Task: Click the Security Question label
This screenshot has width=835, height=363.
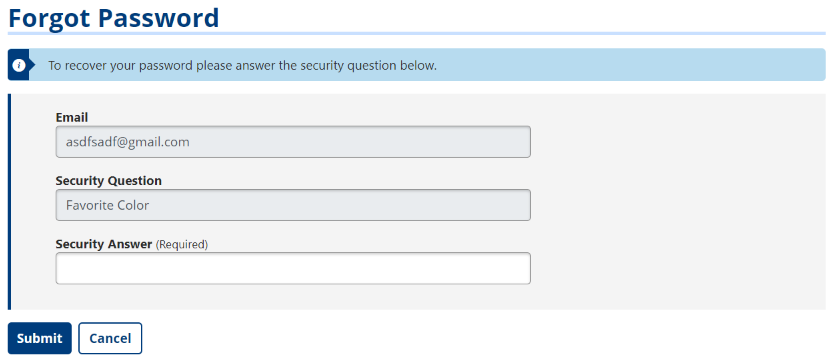Action: tap(109, 181)
